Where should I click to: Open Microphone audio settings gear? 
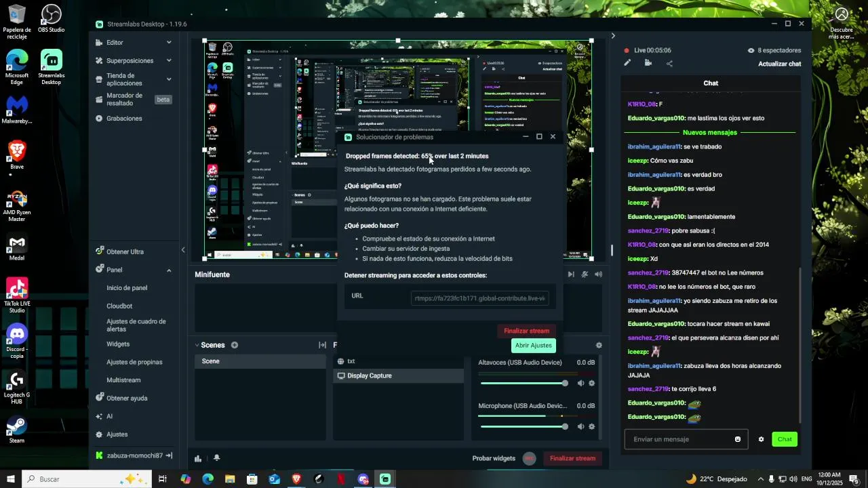pyautogui.click(x=591, y=426)
